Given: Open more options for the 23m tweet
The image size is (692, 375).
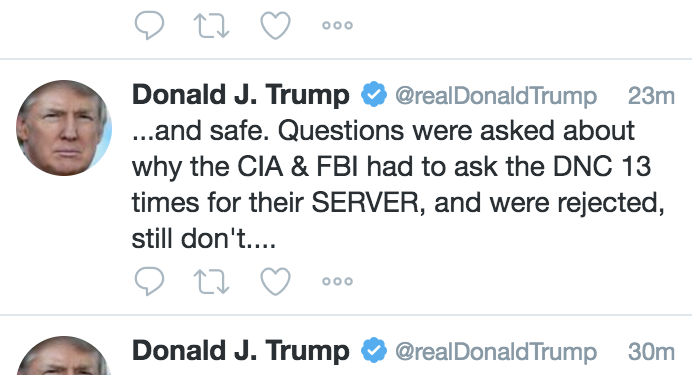Looking at the screenshot, I should point(338,281).
